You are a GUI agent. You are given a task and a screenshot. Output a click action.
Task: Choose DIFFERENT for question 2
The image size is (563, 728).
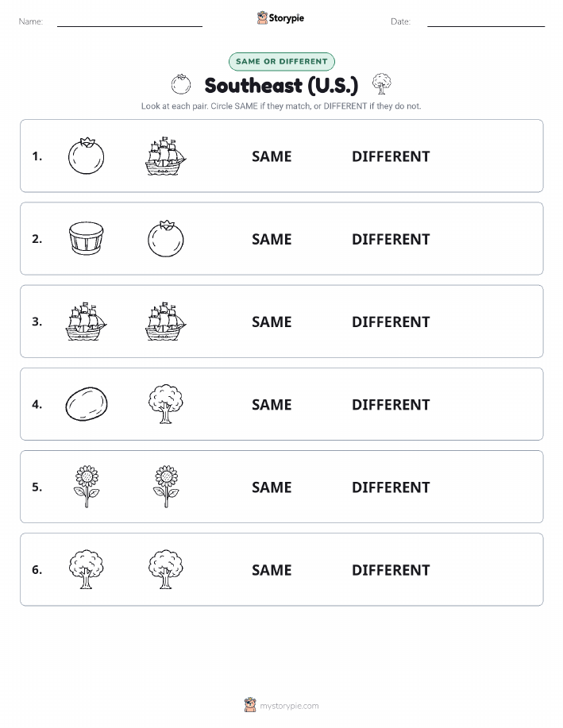[x=391, y=239]
